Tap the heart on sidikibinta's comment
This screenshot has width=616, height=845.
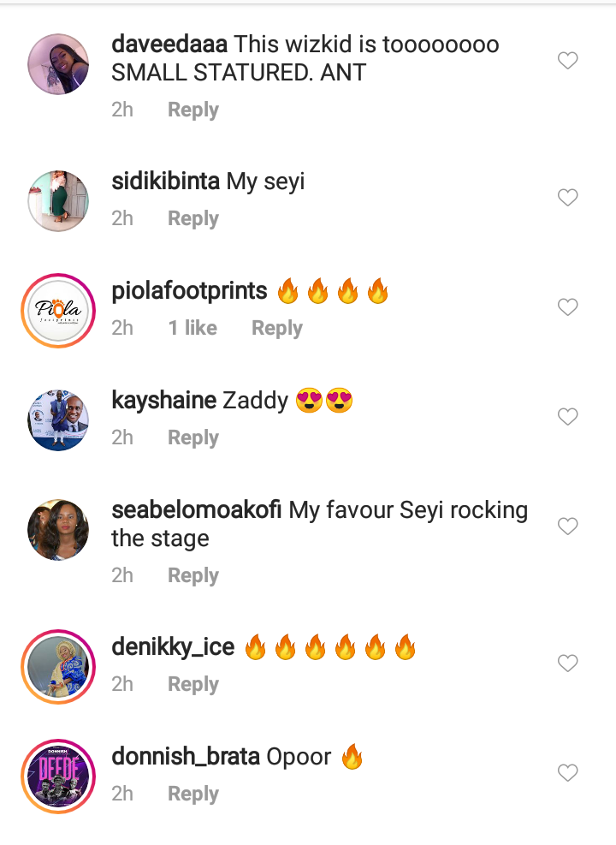coord(567,198)
